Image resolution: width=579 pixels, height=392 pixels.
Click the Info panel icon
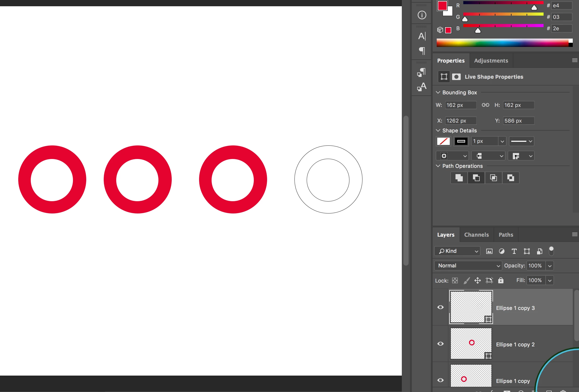click(x=422, y=15)
